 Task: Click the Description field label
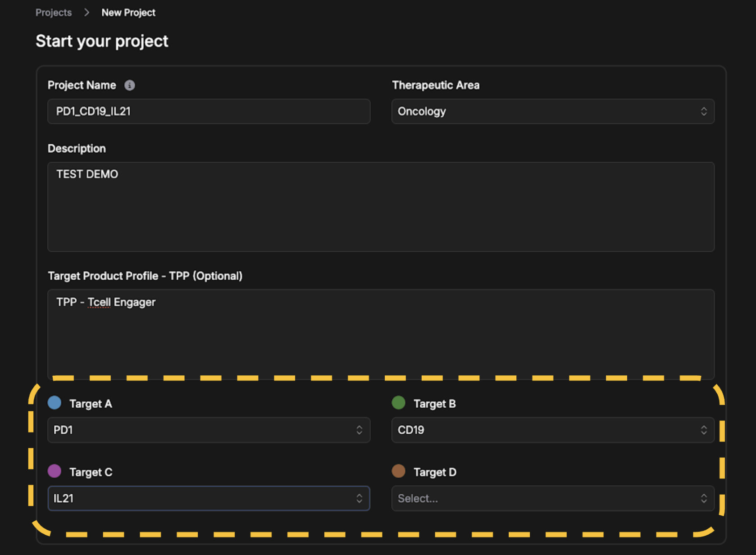pyautogui.click(x=77, y=149)
